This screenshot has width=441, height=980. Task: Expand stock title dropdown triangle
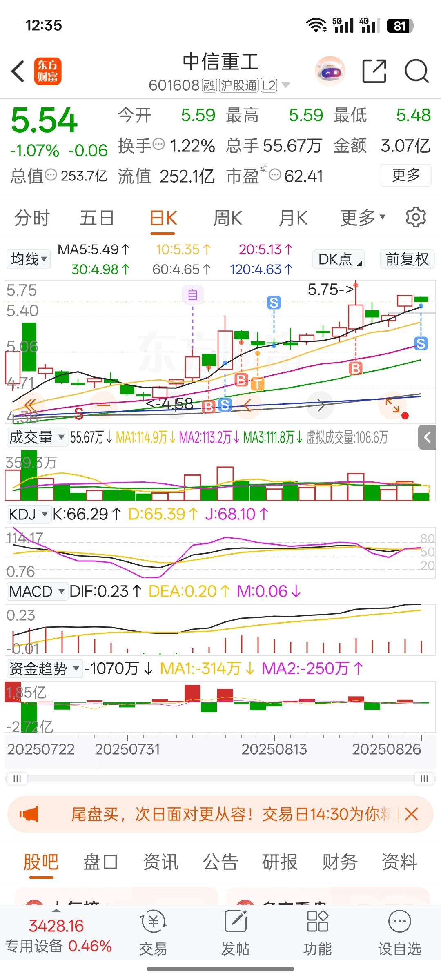pos(286,85)
